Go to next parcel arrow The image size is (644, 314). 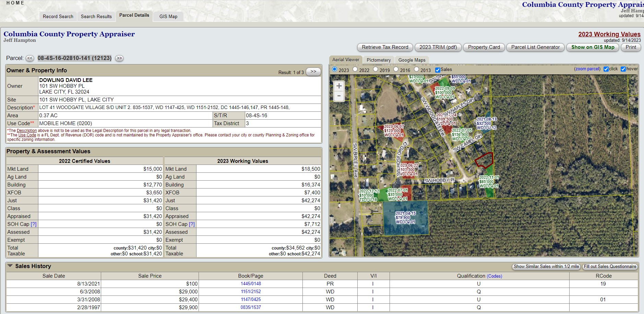pos(119,58)
